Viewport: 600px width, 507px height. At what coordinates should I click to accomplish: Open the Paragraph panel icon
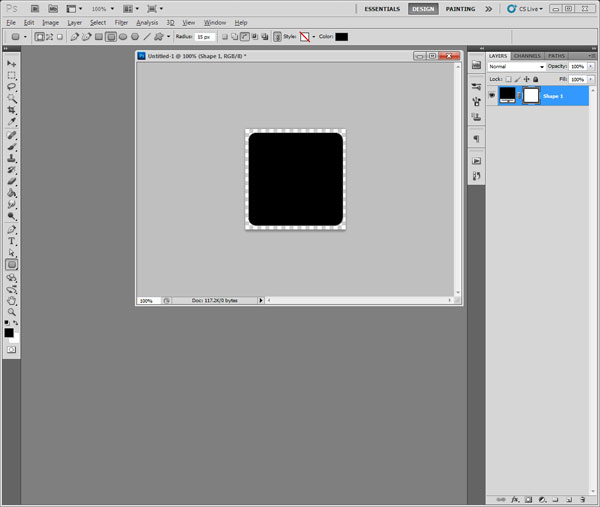[476, 139]
